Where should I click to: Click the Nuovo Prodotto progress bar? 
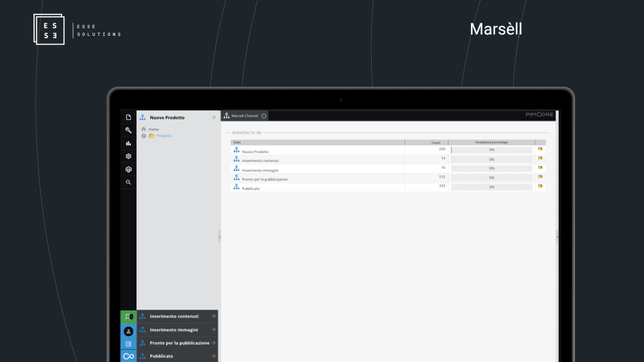point(492,150)
